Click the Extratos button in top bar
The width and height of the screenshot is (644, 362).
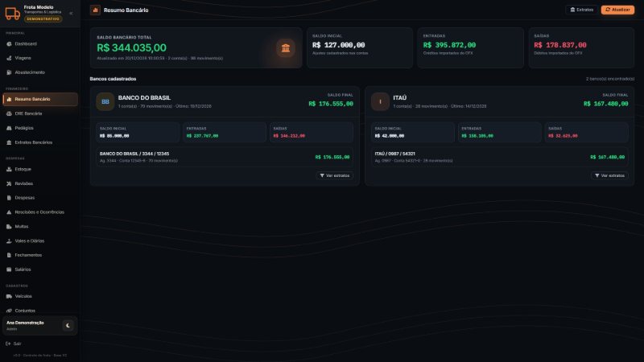[581, 10]
